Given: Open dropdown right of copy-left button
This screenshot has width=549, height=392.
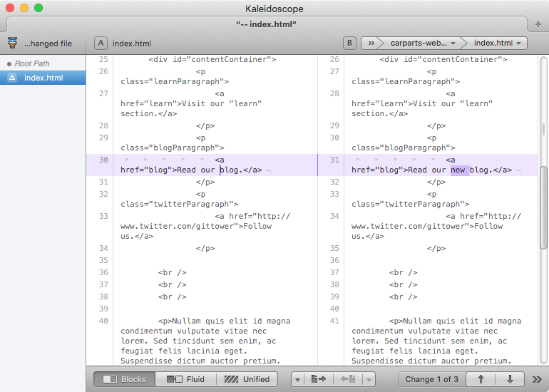Looking at the screenshot, I should (369, 379).
